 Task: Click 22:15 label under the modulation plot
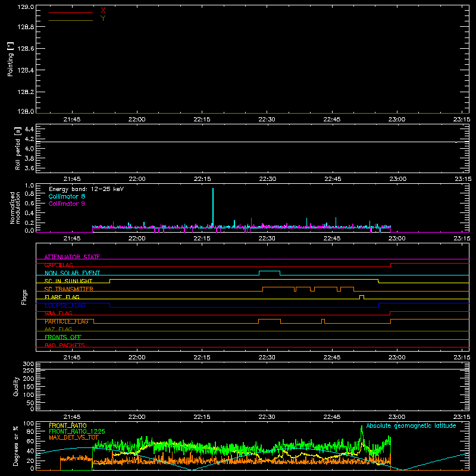[x=202, y=239]
